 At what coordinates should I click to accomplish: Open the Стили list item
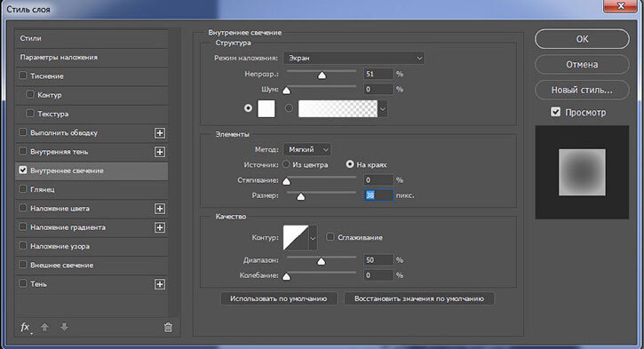click(91, 38)
